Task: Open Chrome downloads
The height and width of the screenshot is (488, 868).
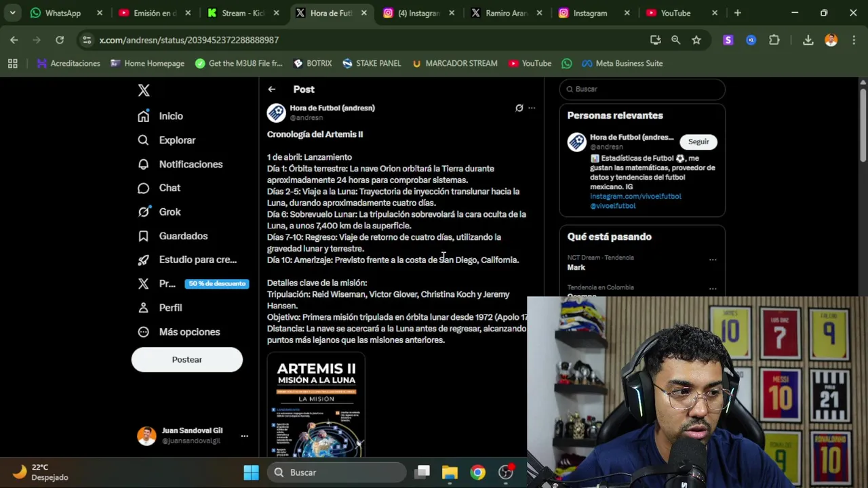Action: [x=808, y=40]
